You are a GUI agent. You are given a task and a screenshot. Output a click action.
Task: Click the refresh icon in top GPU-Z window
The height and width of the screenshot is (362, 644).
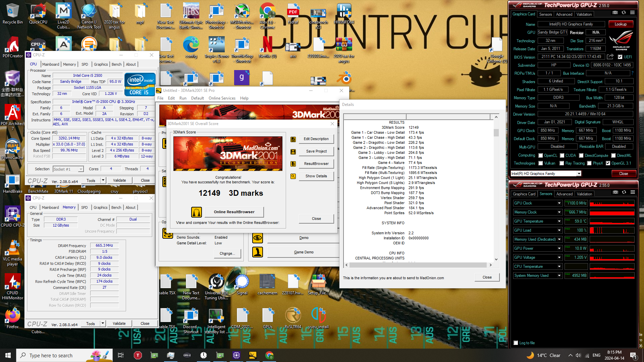[624, 13]
